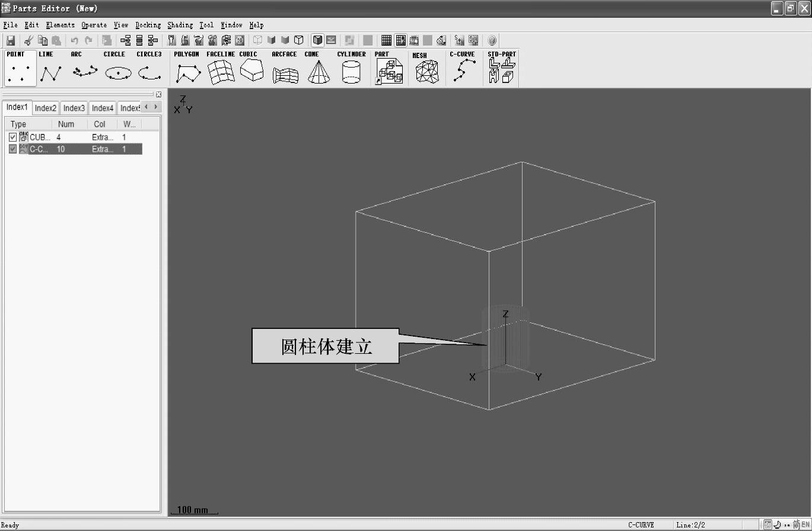Viewport: 812px width, 531px height.
Task: Click the IME 简 indicator in tray
Action: [x=796, y=524]
